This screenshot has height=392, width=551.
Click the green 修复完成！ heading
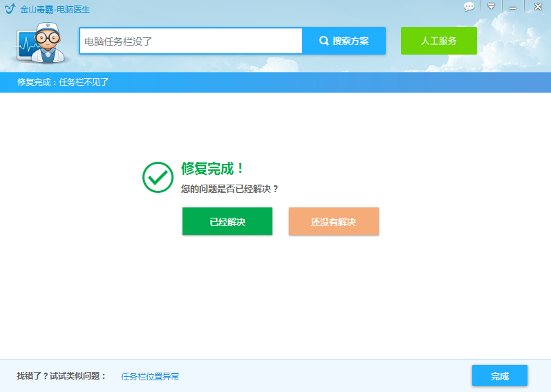coord(212,169)
